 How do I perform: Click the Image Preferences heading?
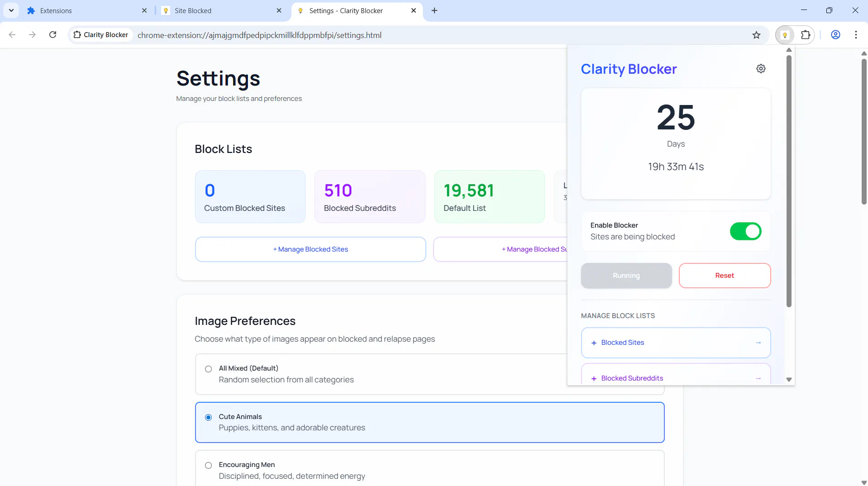coord(245,321)
